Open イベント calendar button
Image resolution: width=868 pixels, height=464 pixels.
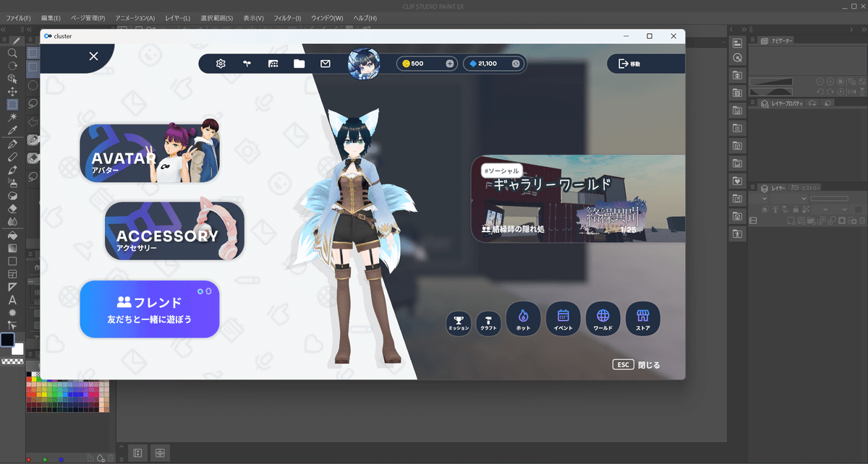pos(563,319)
